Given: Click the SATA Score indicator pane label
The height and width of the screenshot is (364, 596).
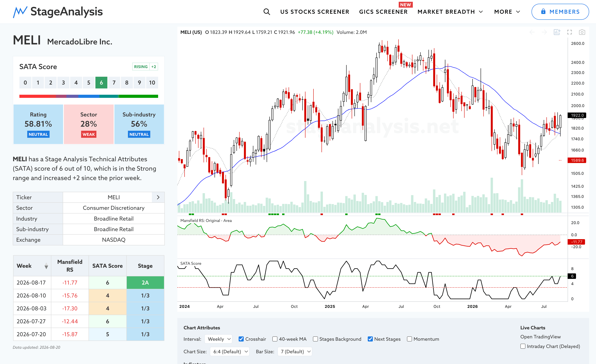Looking at the screenshot, I should click(x=191, y=264).
